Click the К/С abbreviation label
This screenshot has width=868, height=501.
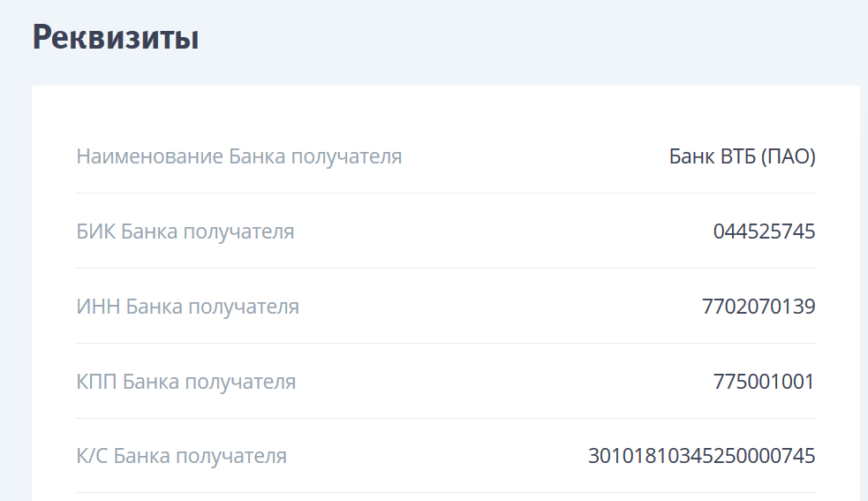(x=92, y=457)
